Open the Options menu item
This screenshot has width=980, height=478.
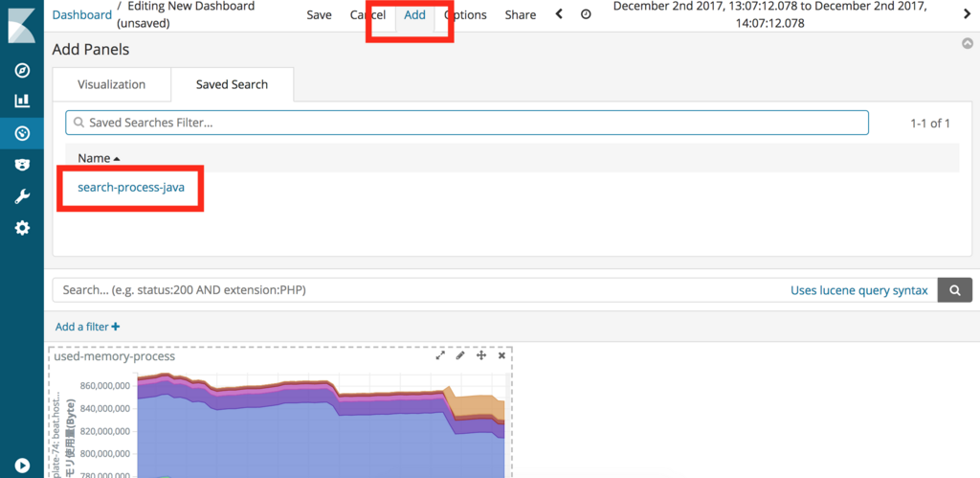click(x=465, y=15)
